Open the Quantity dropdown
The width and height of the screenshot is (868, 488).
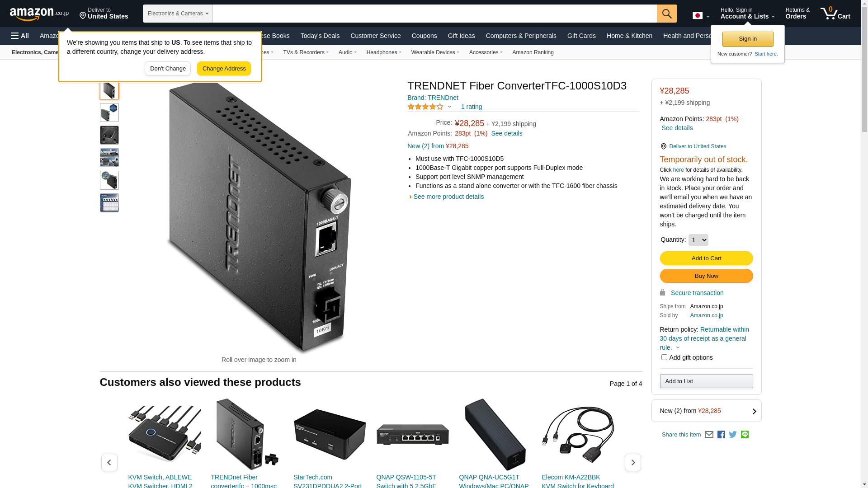(698, 240)
